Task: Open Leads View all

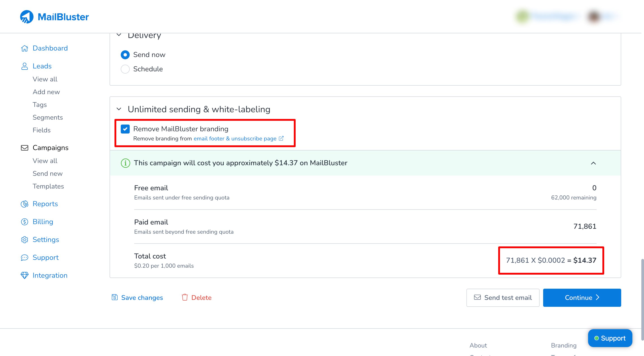Action: [x=45, y=79]
